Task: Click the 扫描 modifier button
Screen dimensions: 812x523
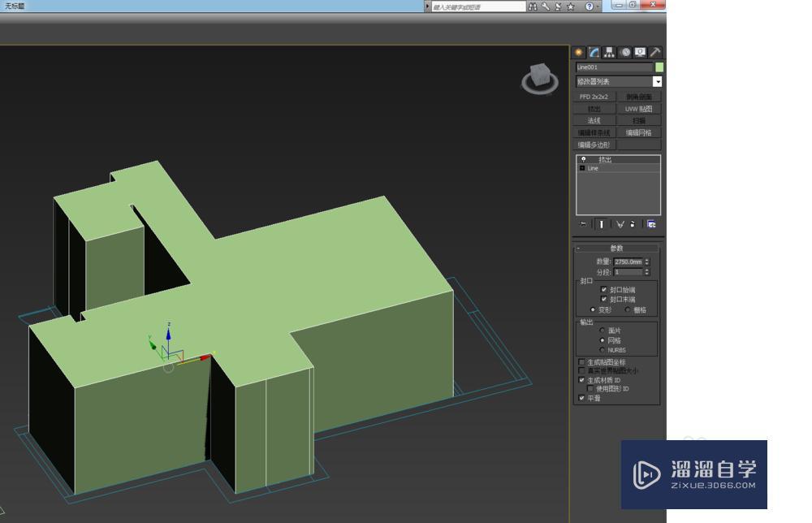Action: tap(638, 121)
